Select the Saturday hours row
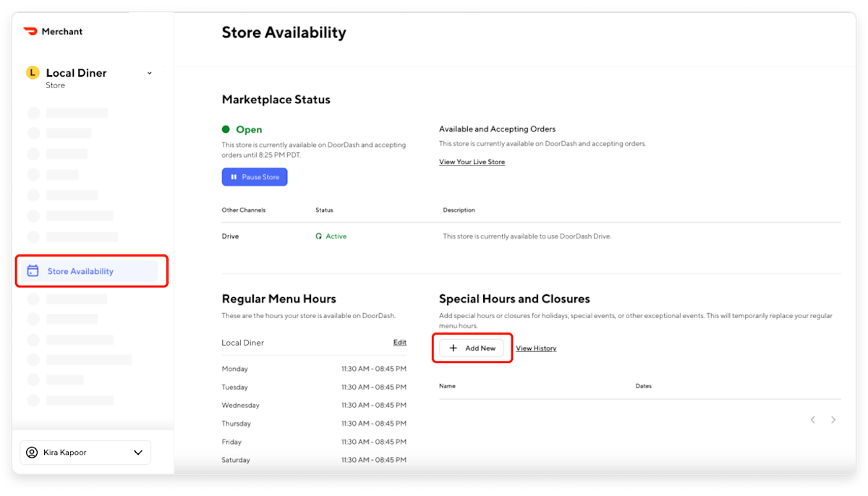Screen dimensions: 868x496 tap(314, 460)
